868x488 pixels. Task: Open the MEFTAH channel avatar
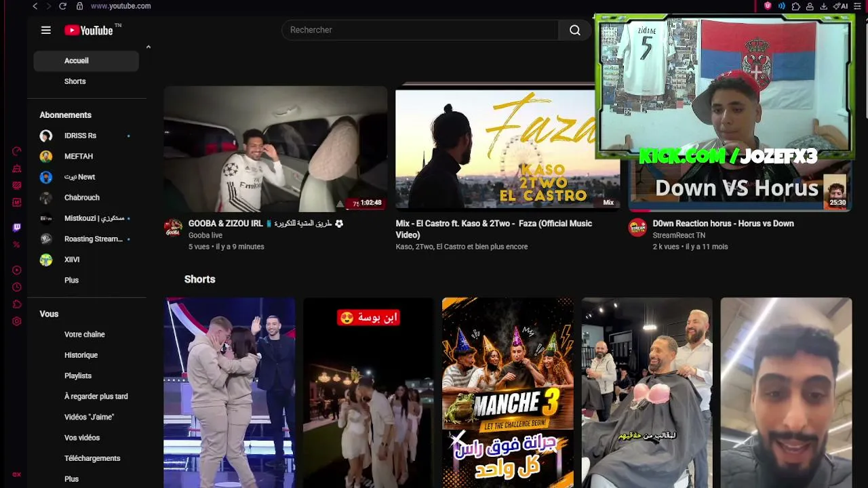(x=46, y=157)
